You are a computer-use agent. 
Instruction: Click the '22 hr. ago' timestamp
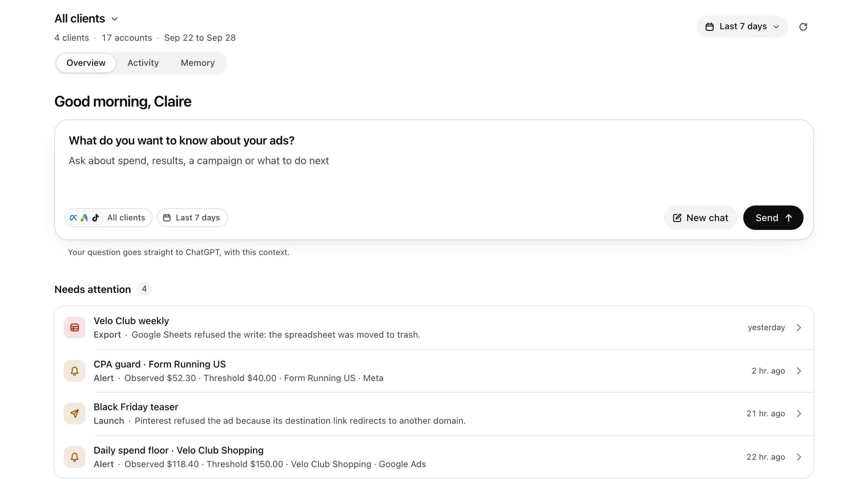click(x=766, y=457)
